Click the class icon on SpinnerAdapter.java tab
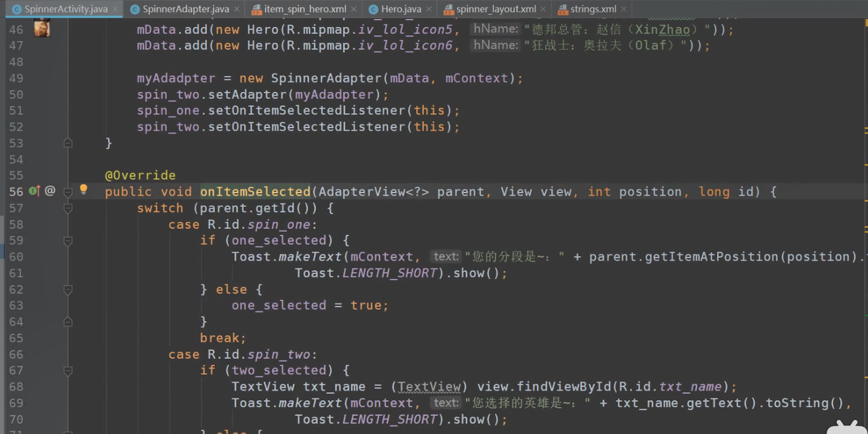The image size is (868, 434). pos(135,9)
